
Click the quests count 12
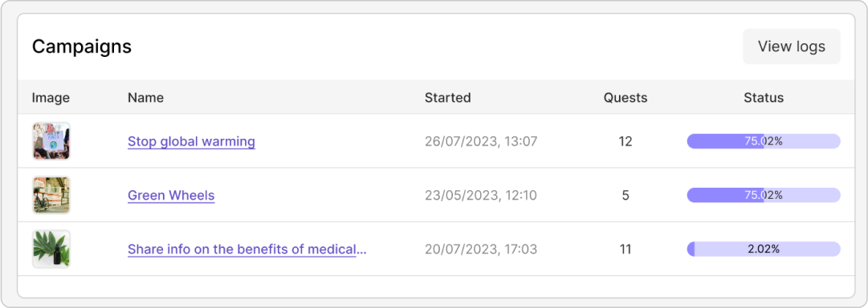click(625, 141)
